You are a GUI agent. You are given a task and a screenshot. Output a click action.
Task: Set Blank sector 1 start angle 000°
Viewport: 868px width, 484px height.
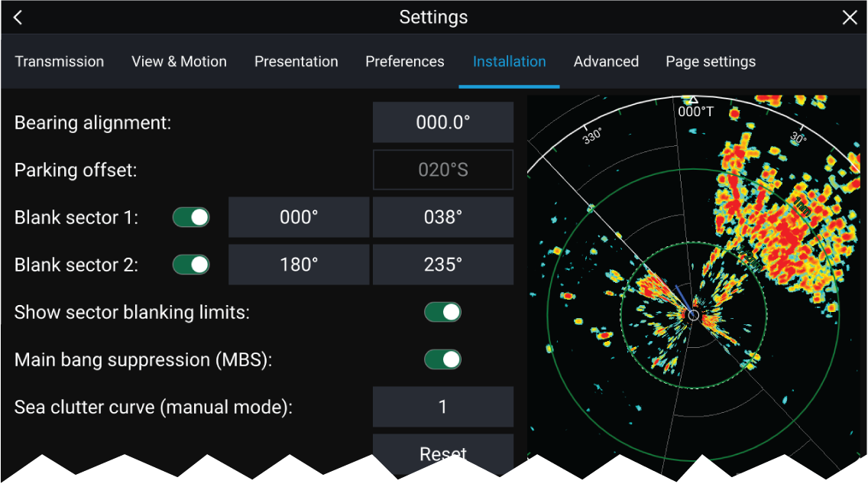point(299,217)
